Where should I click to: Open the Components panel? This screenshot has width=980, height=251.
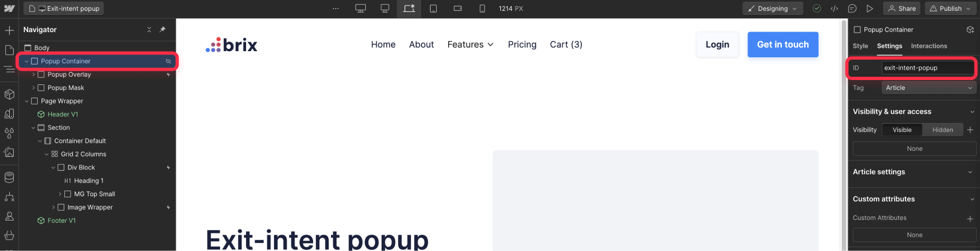[9, 94]
